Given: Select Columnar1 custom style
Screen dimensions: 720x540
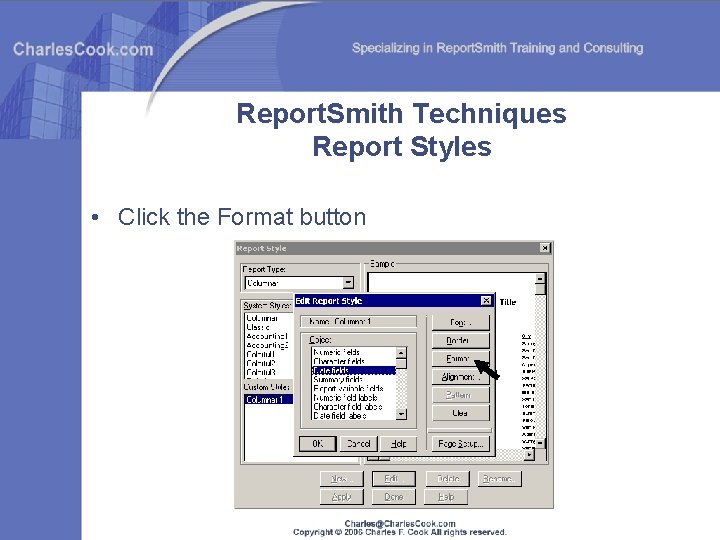Looking at the screenshot, I should tap(269, 399).
